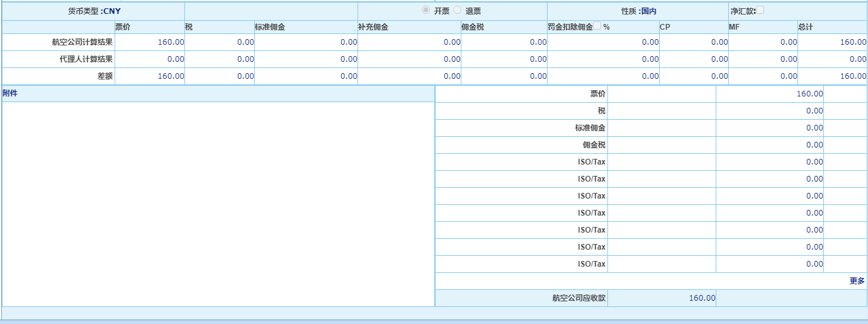Screen dimensions: 868x324
Task: Enable the 净汇款 checkbox
Action: pos(760,9)
